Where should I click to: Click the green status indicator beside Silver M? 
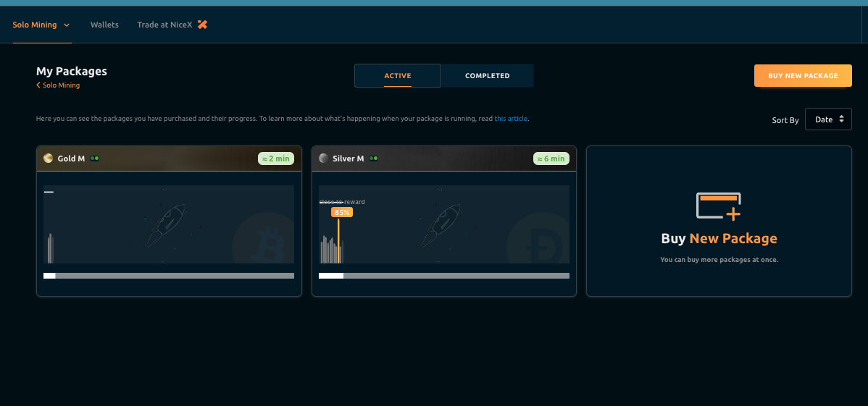click(374, 158)
